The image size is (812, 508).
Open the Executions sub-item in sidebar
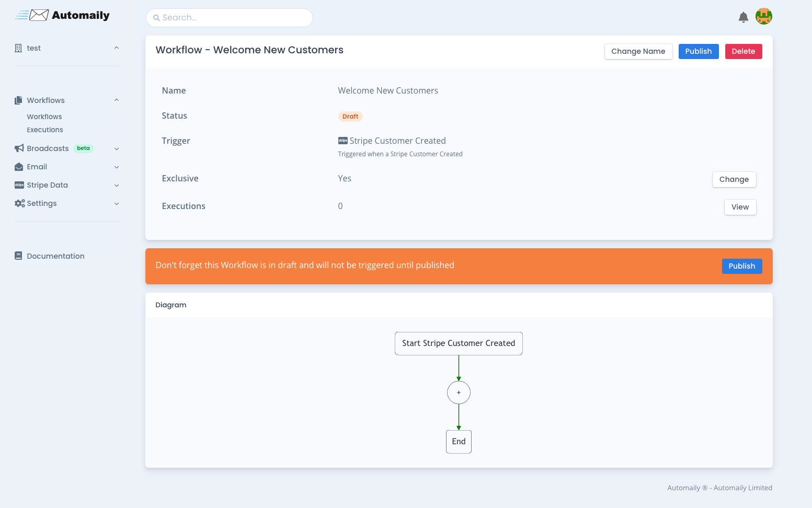45,130
